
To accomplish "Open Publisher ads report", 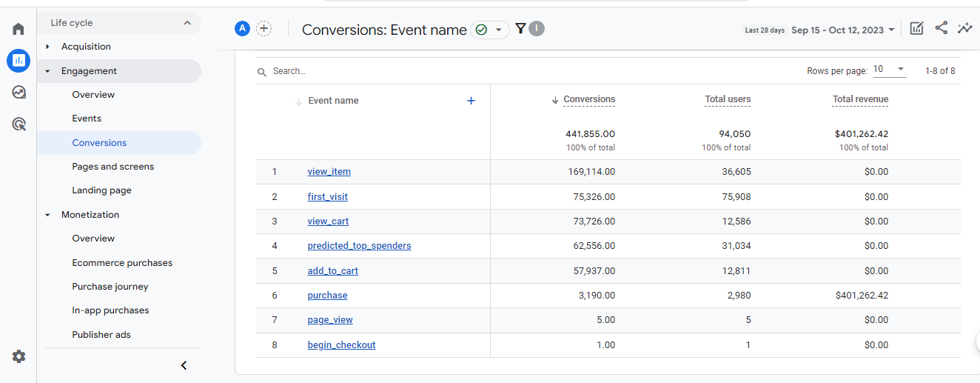I will click(101, 335).
